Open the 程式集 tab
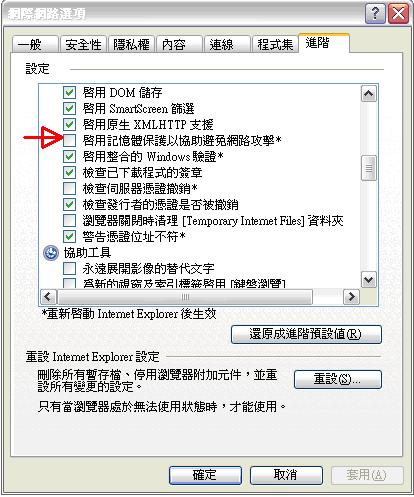This screenshot has width=414, height=497. click(x=275, y=44)
